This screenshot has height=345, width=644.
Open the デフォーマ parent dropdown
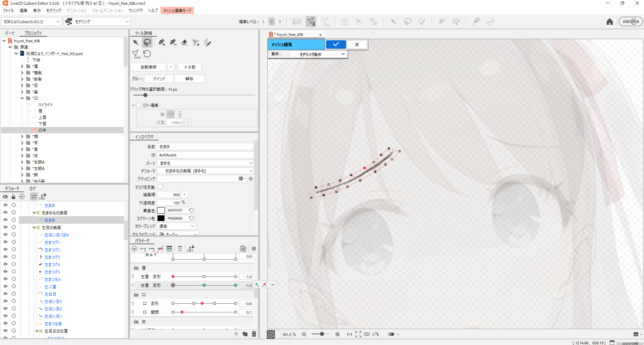pos(205,171)
